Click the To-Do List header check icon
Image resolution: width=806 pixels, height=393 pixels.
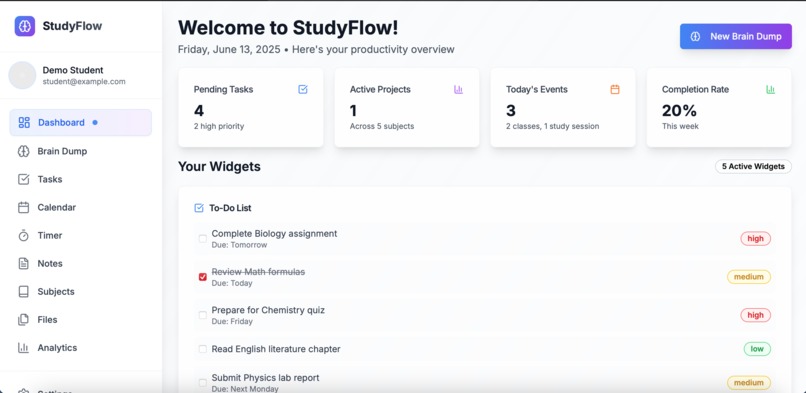tap(199, 208)
